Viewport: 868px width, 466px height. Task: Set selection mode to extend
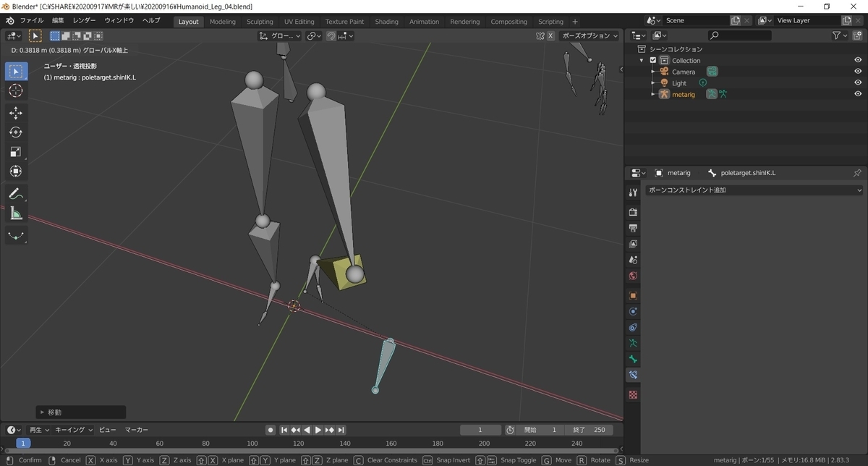coord(66,35)
